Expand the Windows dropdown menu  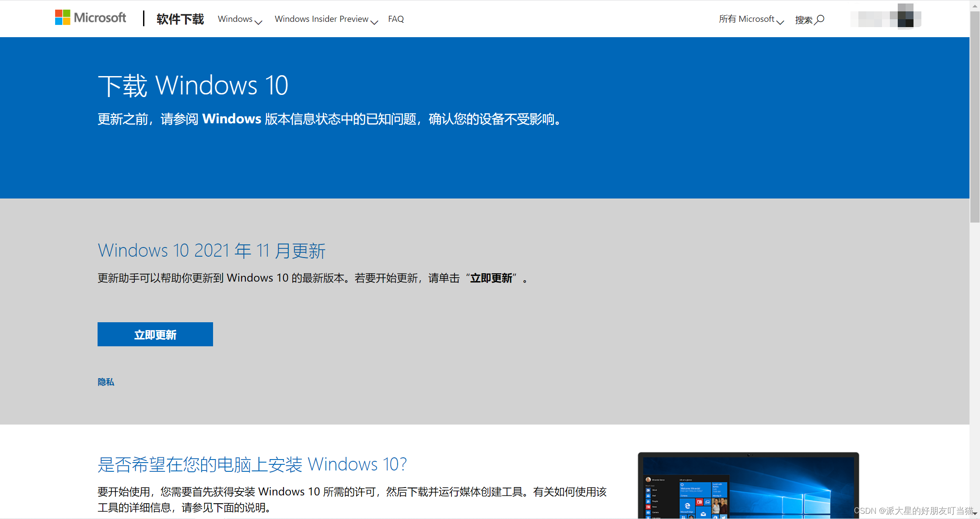[x=240, y=19]
